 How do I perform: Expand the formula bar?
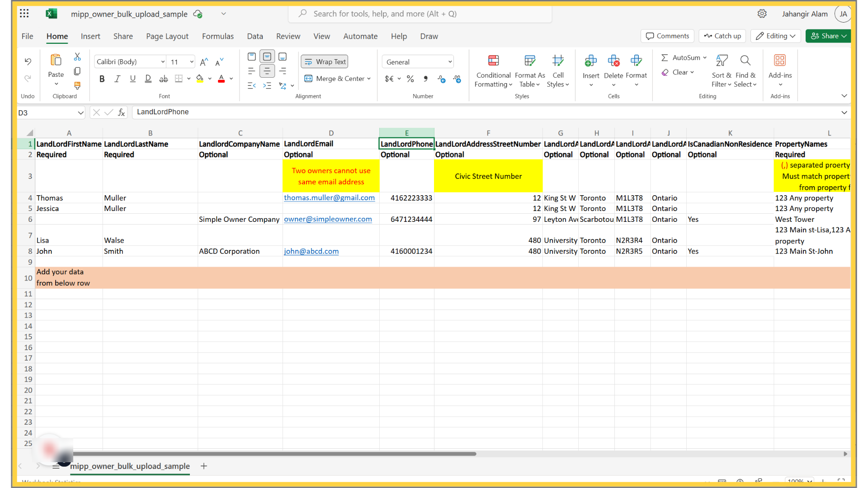click(x=844, y=113)
